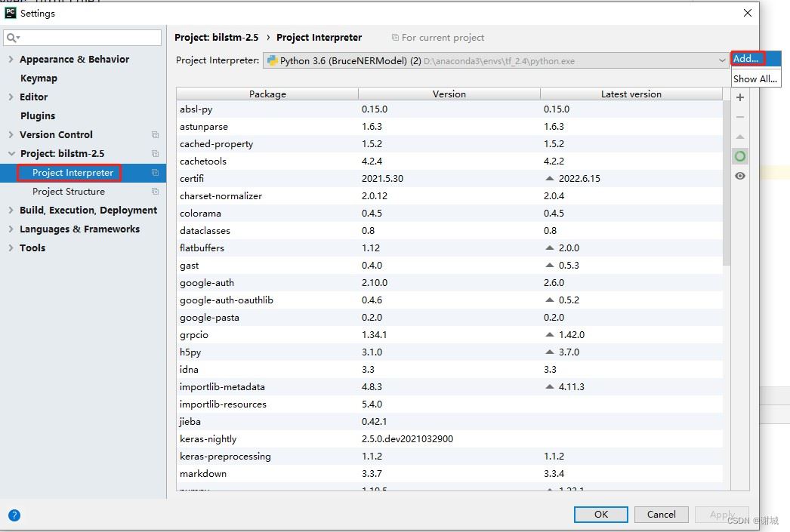
Task: Collapse the Project: bilstm-2.5 tree node
Action: 11,154
